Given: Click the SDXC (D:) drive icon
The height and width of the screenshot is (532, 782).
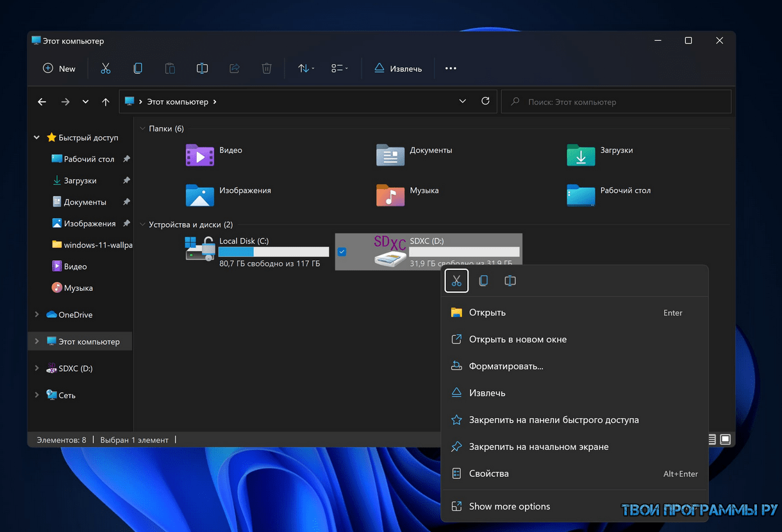Looking at the screenshot, I should click(x=390, y=251).
